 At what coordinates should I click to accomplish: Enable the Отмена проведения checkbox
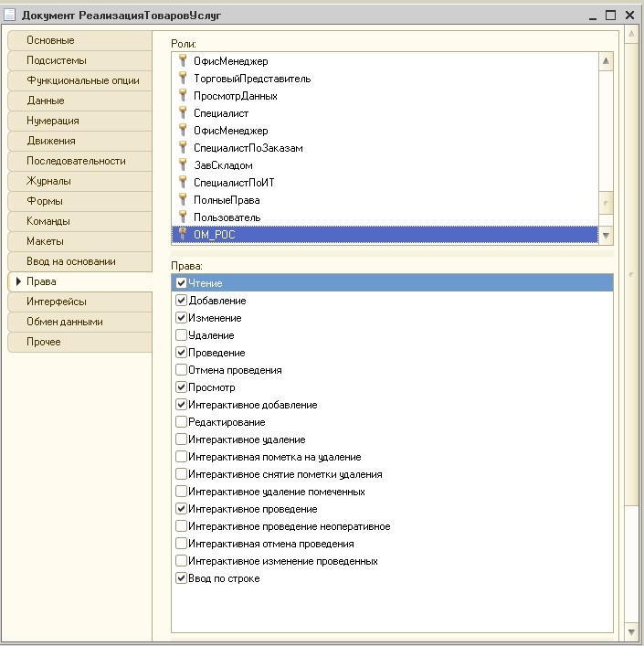[181, 369]
